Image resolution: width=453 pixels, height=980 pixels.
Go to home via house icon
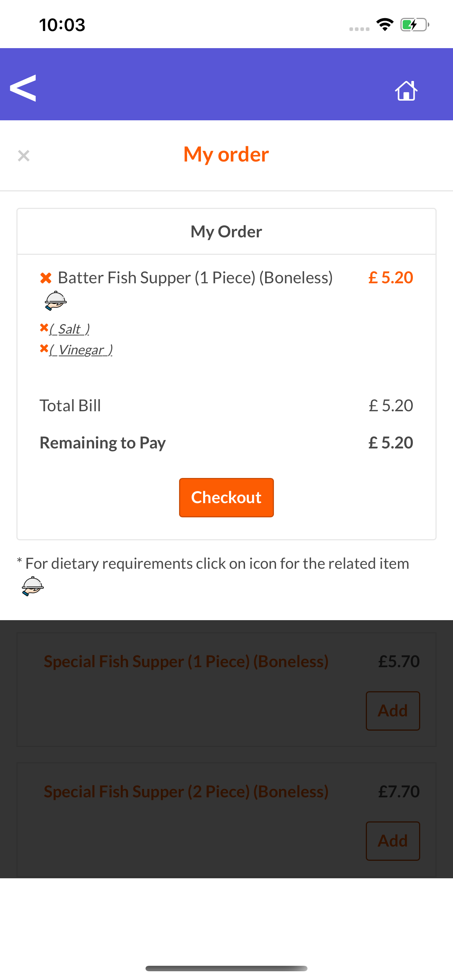(x=406, y=90)
